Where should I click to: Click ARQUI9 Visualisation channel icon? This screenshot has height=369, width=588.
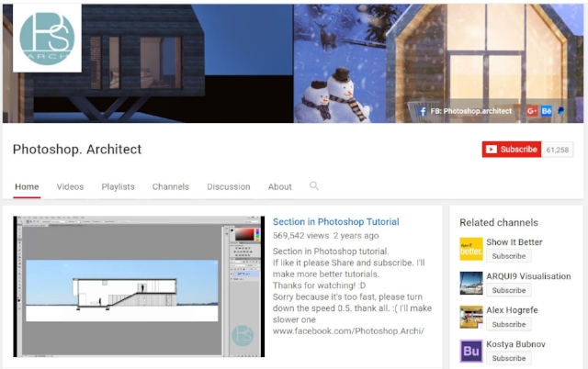[x=471, y=283]
